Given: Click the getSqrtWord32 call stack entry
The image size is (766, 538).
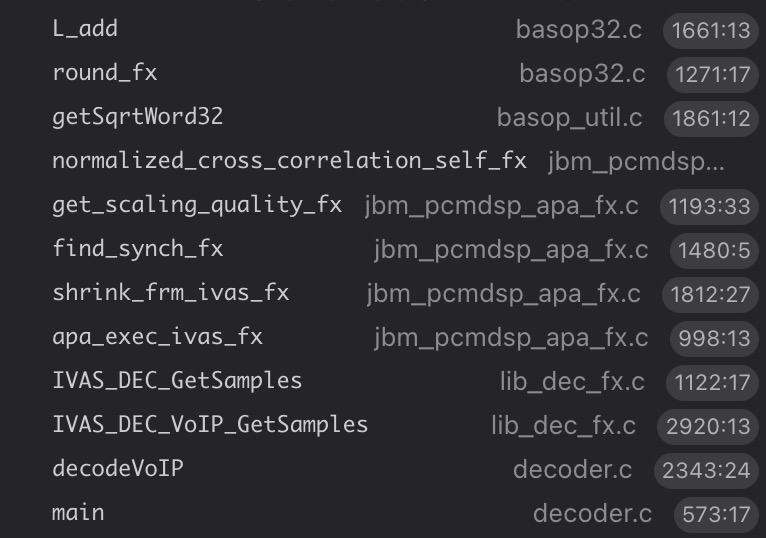Looking at the screenshot, I should point(137,117).
